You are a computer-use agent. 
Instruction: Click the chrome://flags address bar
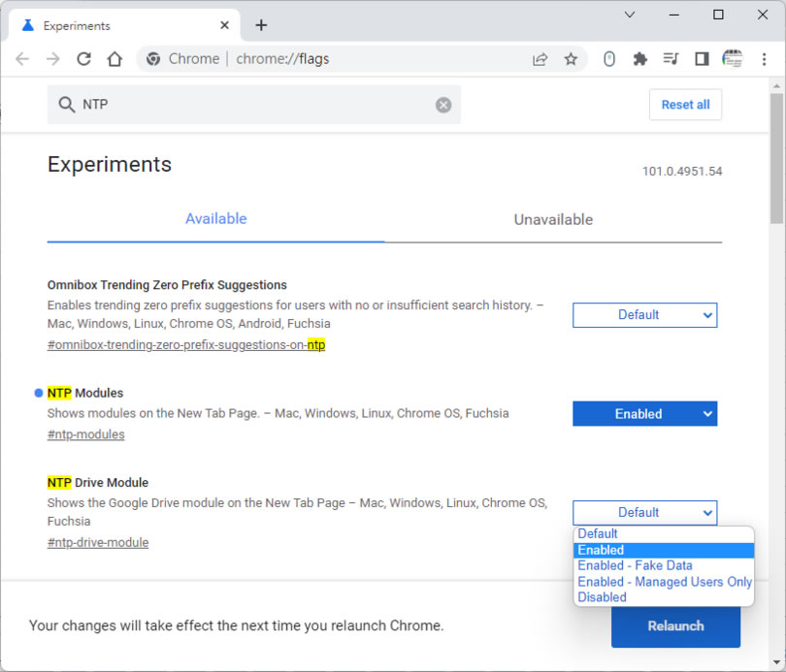tap(361, 59)
